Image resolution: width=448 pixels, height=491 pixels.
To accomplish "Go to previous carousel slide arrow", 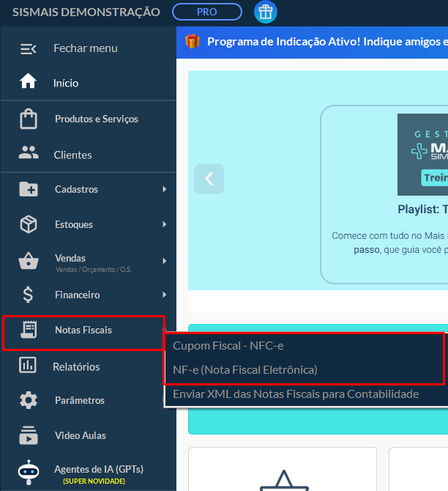I will (209, 178).
